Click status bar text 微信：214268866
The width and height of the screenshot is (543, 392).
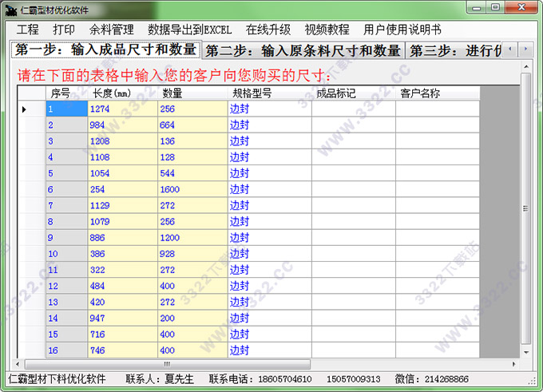pyautogui.click(x=432, y=379)
